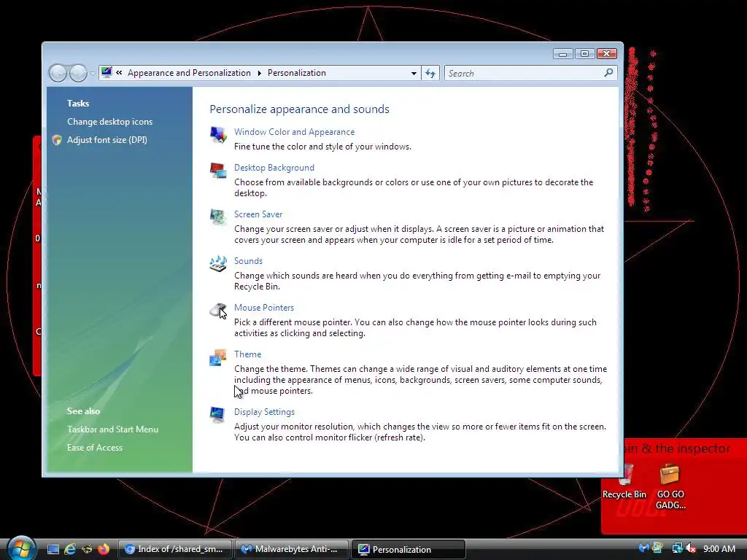Viewport: 747px width, 560px height.
Task: Click the Control Panel icon in address bar
Action: pyautogui.click(x=107, y=72)
